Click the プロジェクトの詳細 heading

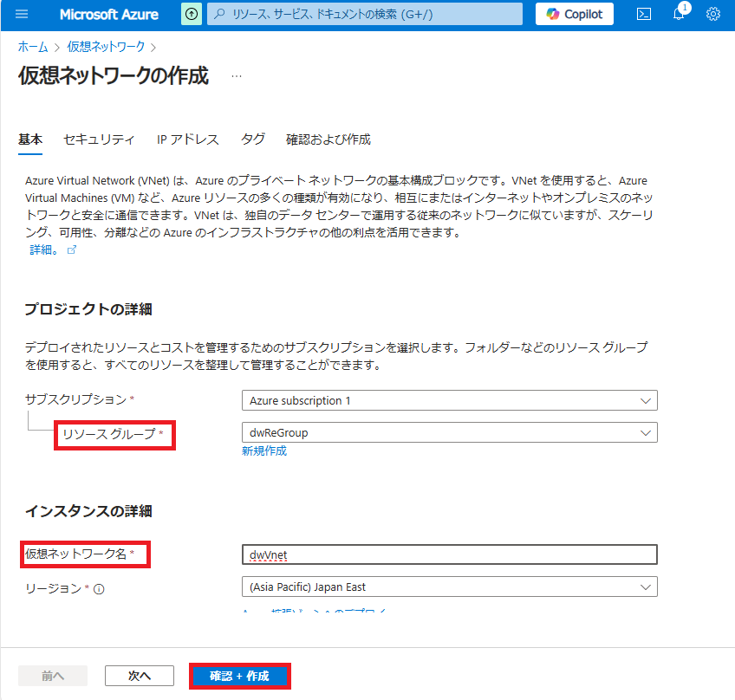click(88, 309)
